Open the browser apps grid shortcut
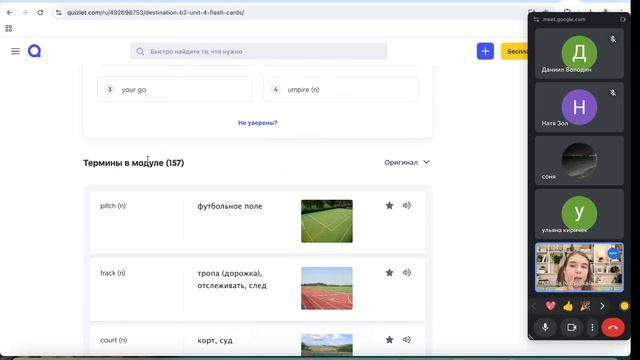Screen dimensions: 640x360 click(9, 28)
